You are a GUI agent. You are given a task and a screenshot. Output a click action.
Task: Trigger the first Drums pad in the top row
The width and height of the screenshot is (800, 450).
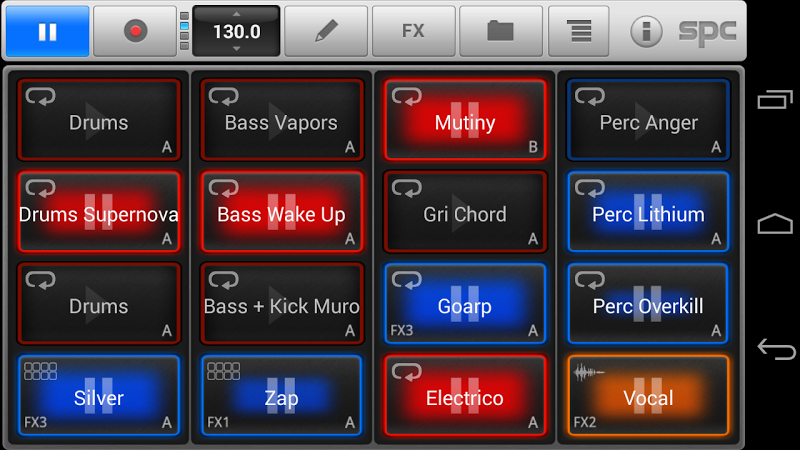point(99,120)
